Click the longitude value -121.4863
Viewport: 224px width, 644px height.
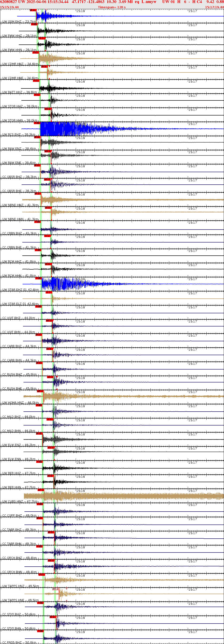click(x=96, y=2)
